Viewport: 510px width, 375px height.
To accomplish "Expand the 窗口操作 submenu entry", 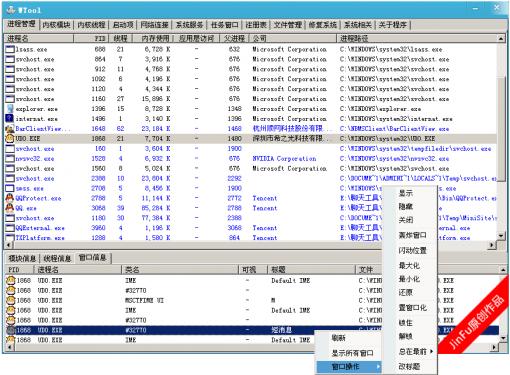I will [x=348, y=367].
